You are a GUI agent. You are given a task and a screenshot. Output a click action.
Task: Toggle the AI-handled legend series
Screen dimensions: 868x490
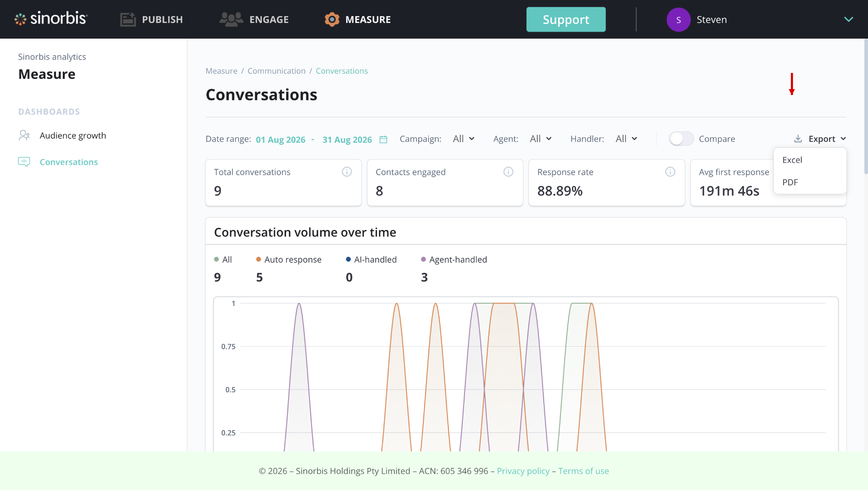pos(371,259)
